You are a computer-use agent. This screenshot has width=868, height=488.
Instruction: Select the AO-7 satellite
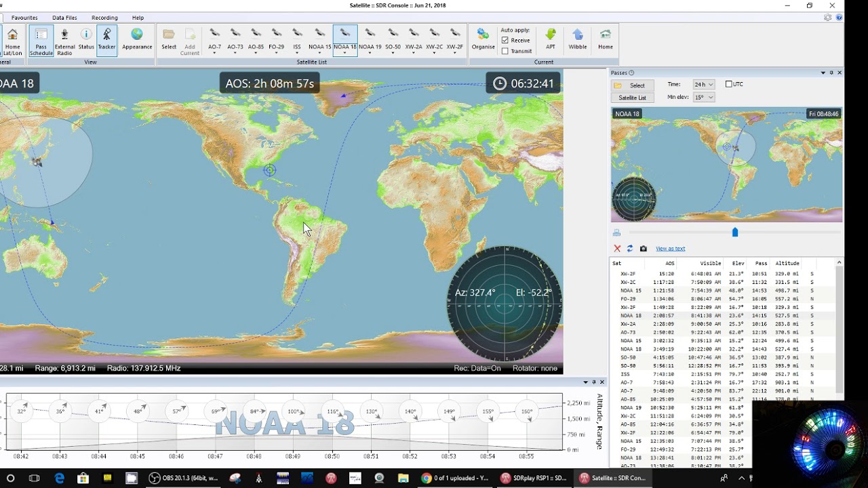(x=214, y=41)
